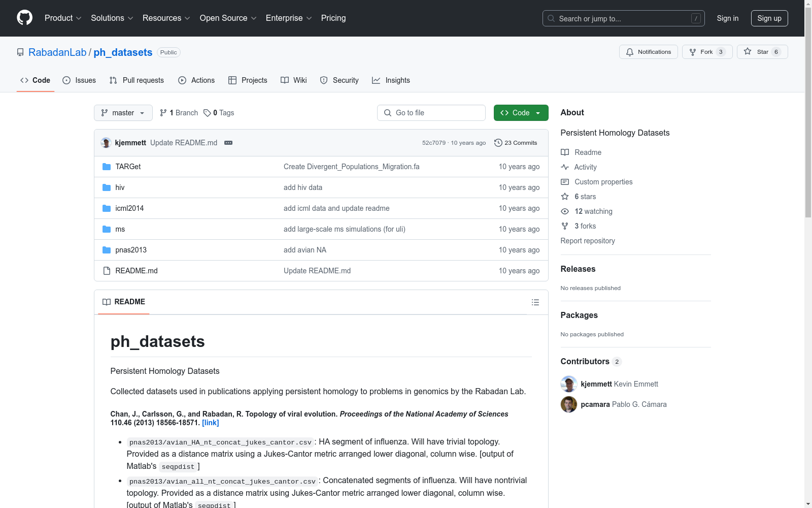The image size is (812, 508).
Task: Switch to the Projects tab
Action: [248, 80]
